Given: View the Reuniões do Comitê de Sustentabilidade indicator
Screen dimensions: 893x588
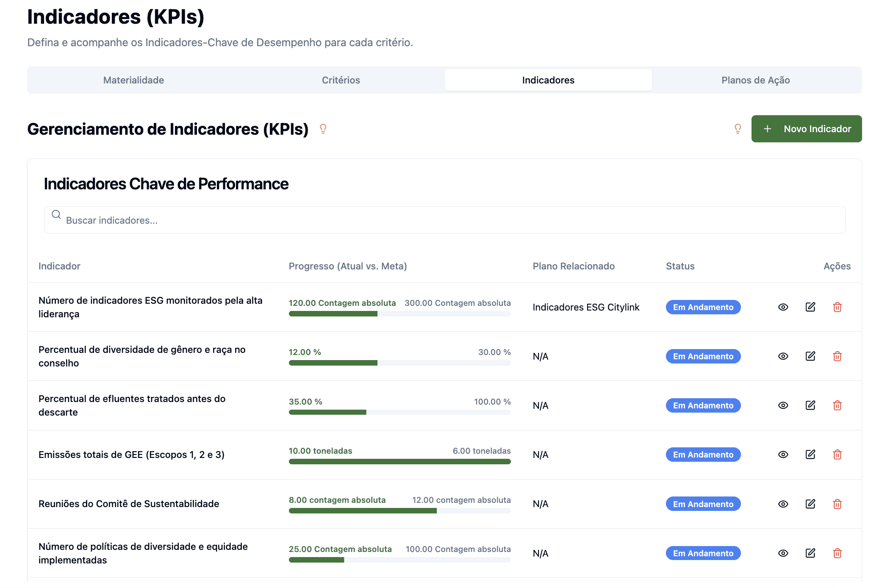Looking at the screenshot, I should click(783, 504).
